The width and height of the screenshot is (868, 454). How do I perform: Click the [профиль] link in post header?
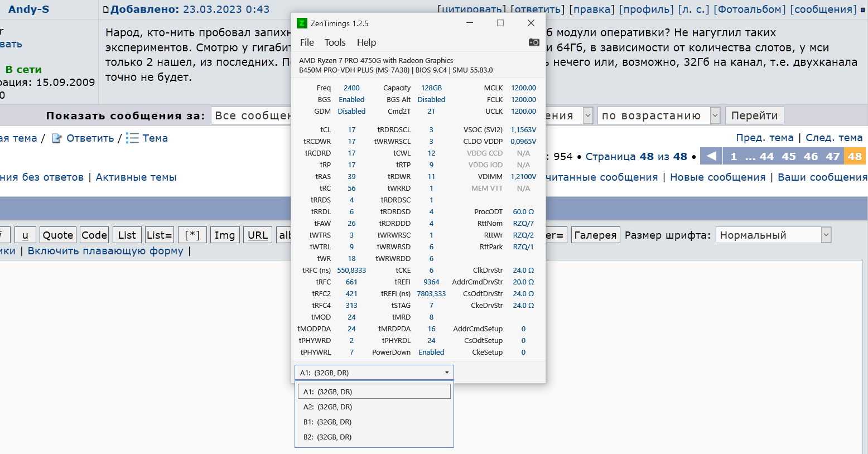(x=647, y=9)
